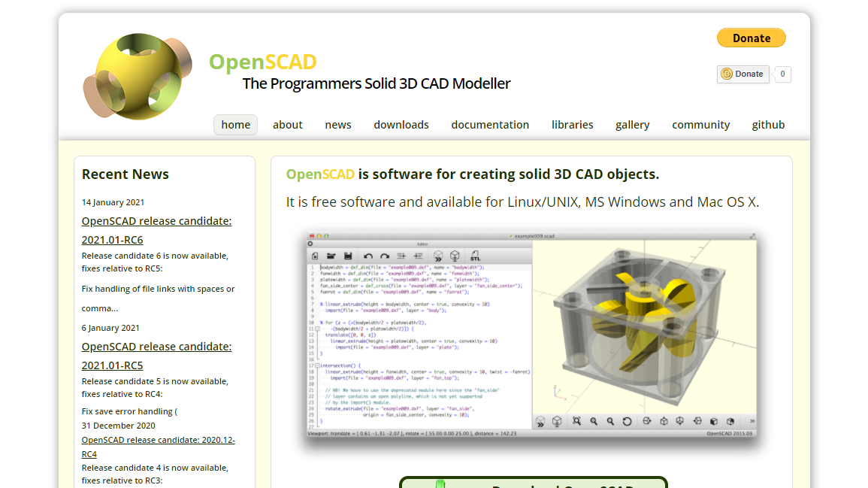The width and height of the screenshot is (868, 488).
Task: Click the OpenSCAD site title text
Action: (263, 62)
